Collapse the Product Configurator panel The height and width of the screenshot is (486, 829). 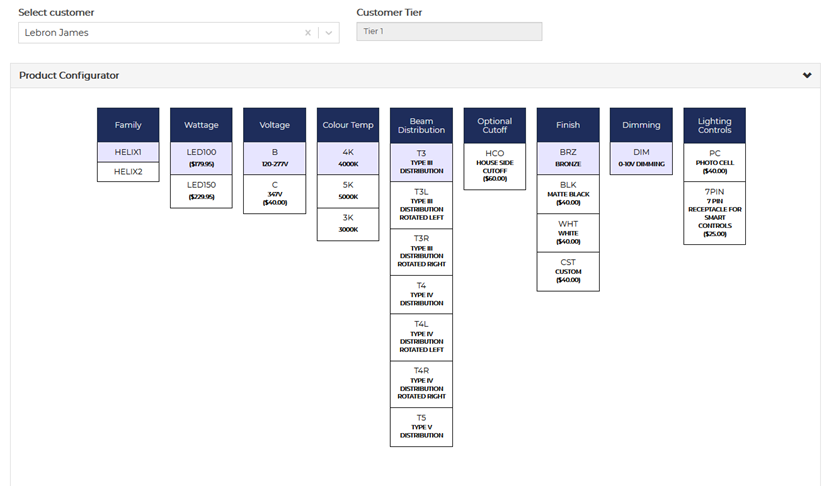coord(807,75)
